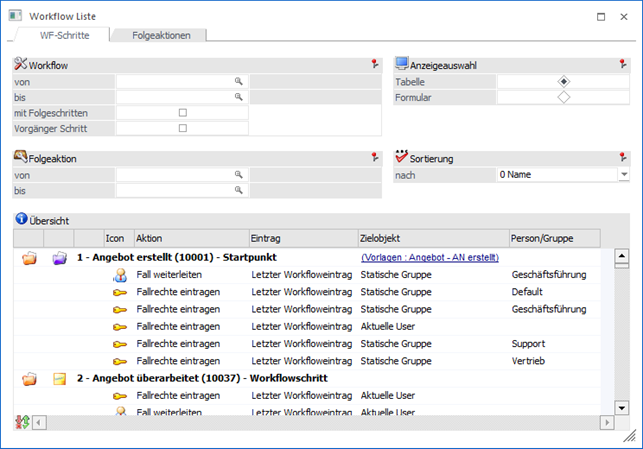643x449 pixels.
Task: Select 'Tabelle' display option
Action: 564,81
